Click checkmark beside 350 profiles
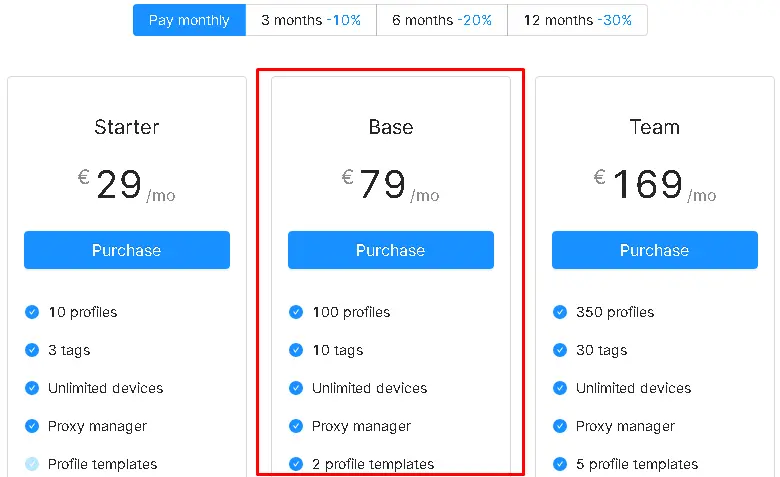Screen dimensions: 780x477 point(560,312)
